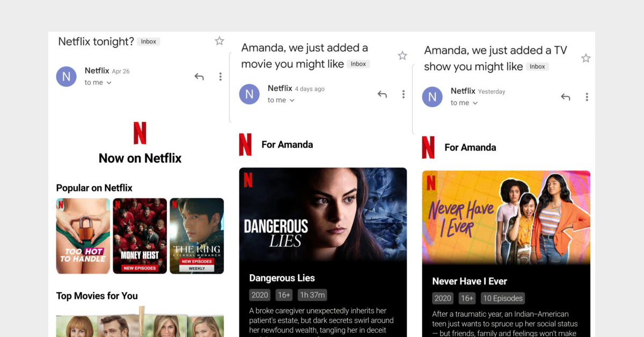Click sender name Netflix beside 'Yesterday'
The image size is (644, 337).
463,91
